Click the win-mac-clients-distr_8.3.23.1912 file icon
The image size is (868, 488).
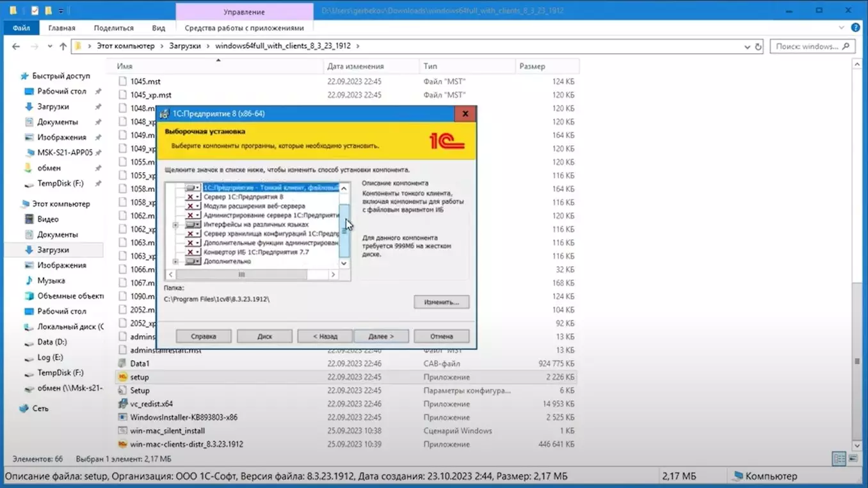124,444
